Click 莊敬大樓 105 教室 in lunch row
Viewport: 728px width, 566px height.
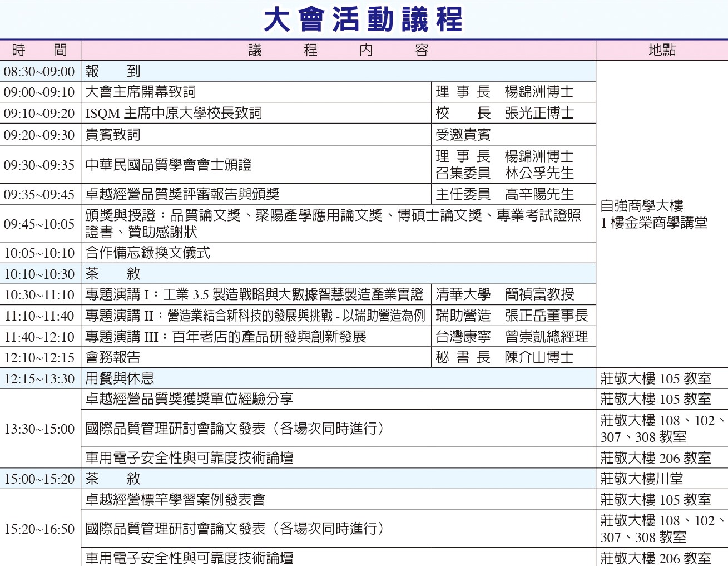tap(656, 378)
